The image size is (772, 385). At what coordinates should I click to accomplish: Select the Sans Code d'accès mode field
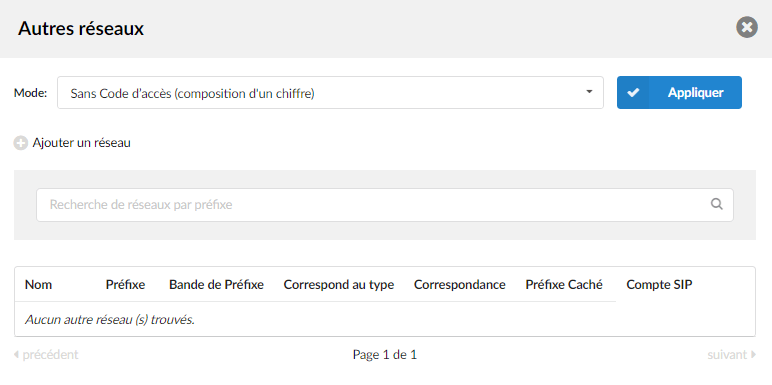tap(330, 93)
